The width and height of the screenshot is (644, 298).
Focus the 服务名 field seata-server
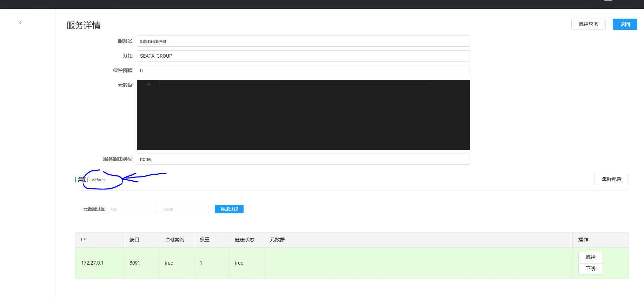(x=303, y=41)
